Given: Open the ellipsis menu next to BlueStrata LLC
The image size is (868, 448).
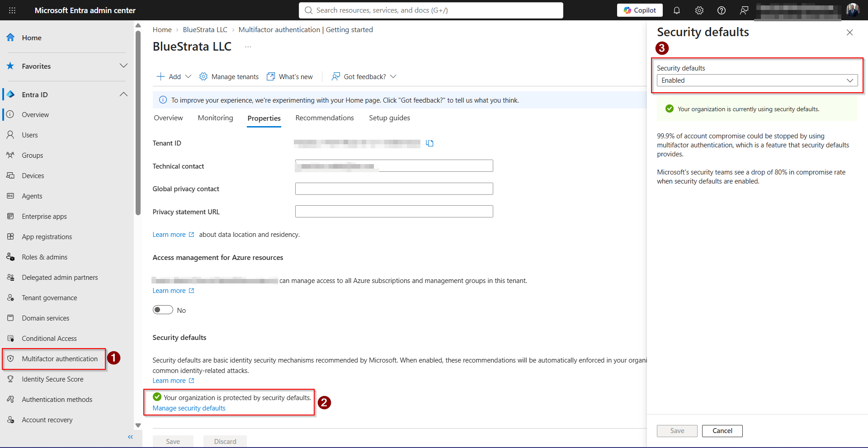Looking at the screenshot, I should pos(248,47).
